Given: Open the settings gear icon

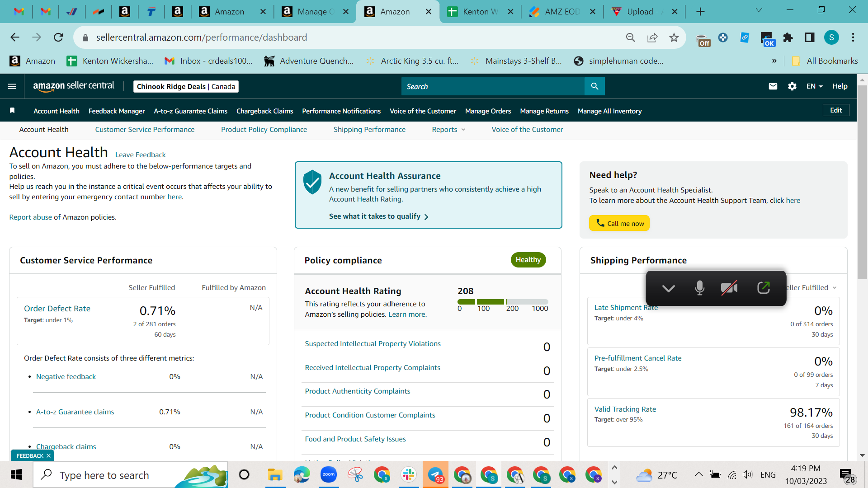Looking at the screenshot, I should click(x=792, y=86).
